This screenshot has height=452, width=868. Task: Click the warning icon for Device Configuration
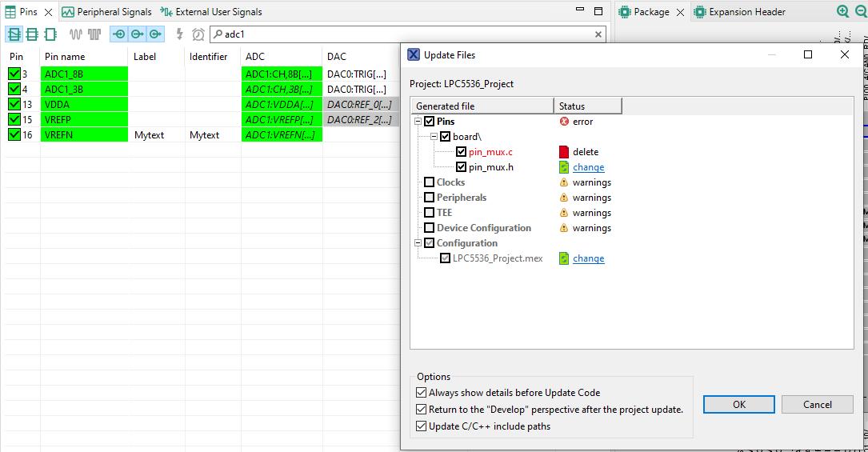tap(564, 228)
